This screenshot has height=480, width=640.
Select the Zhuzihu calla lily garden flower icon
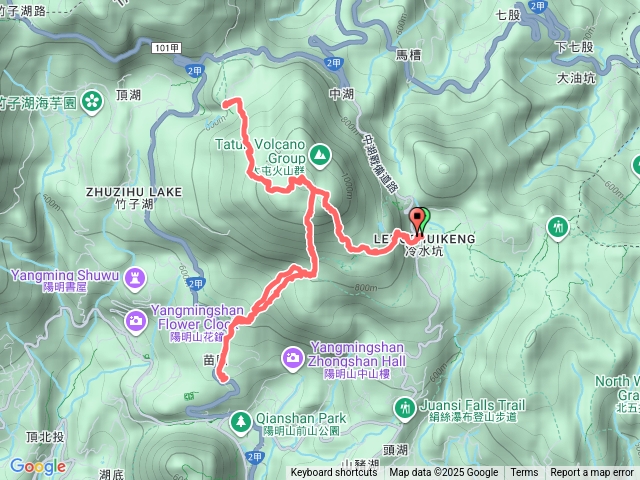pyautogui.click(x=92, y=101)
